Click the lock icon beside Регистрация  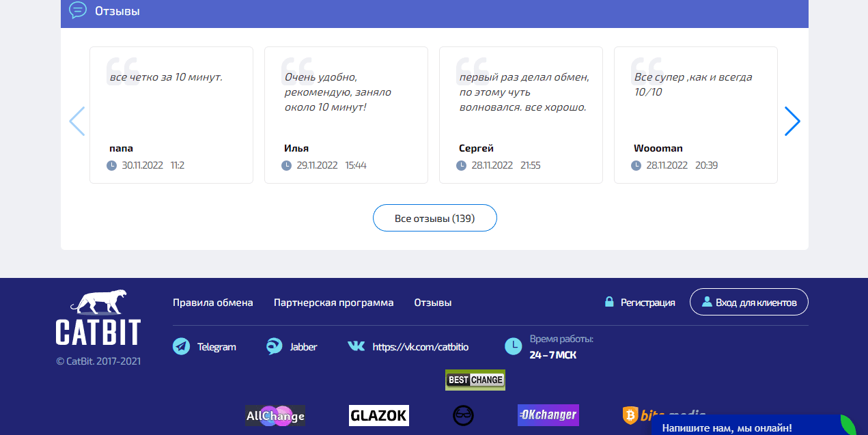pos(608,301)
